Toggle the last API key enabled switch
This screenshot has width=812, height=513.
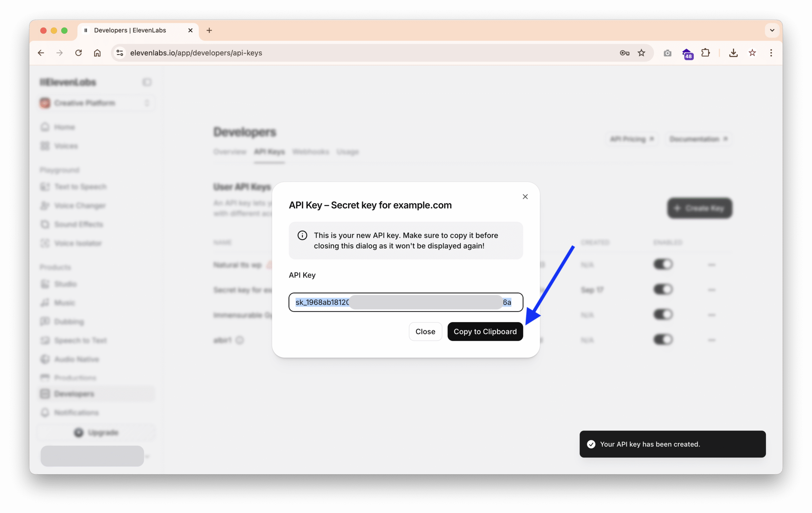pos(663,340)
